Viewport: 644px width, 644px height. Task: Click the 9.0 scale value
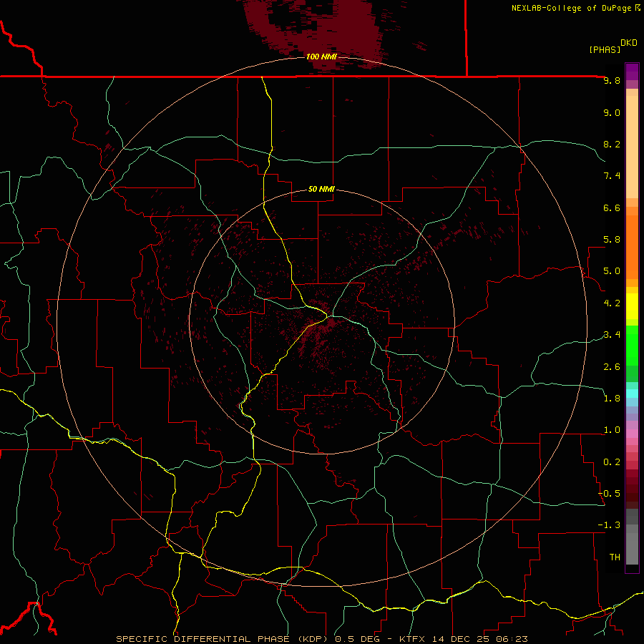pyautogui.click(x=612, y=112)
